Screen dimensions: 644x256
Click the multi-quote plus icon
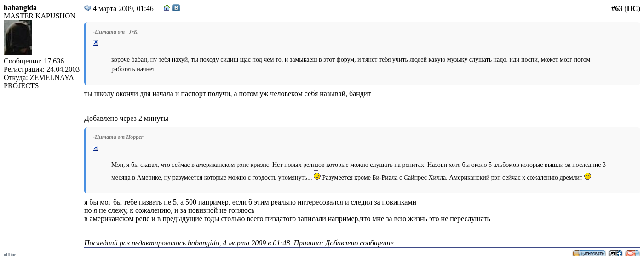pos(615,253)
